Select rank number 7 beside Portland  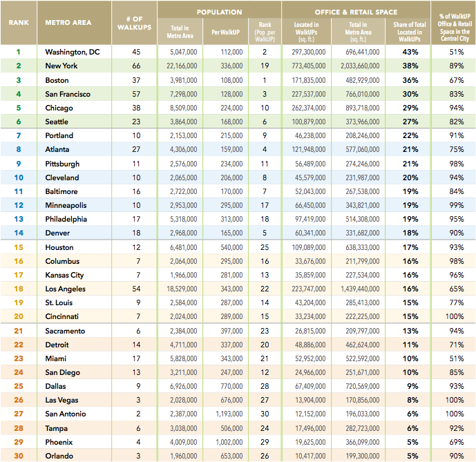[x=19, y=136]
